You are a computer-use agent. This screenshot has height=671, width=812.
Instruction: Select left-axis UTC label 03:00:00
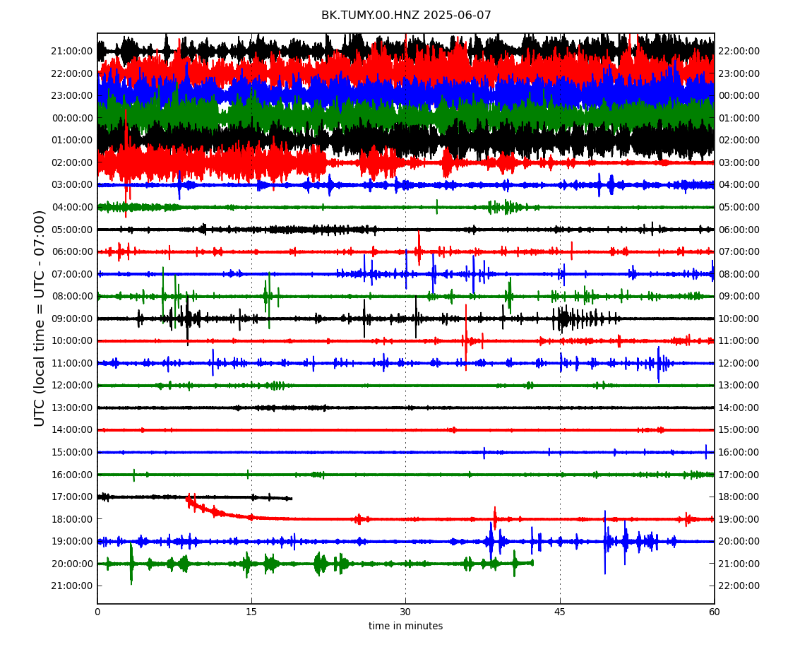(72, 184)
